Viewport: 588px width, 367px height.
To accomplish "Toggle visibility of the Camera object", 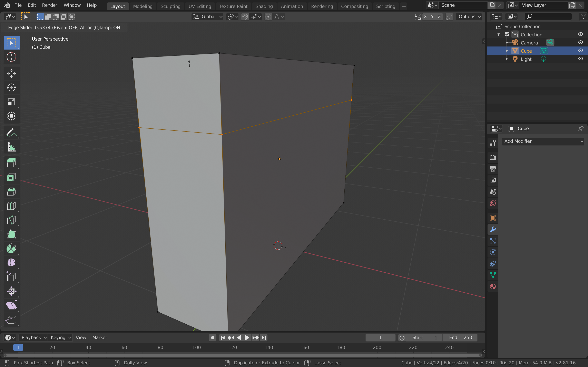I will click(x=581, y=42).
